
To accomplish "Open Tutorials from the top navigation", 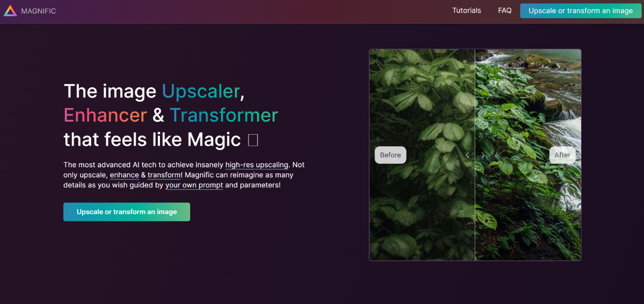I will click(466, 10).
